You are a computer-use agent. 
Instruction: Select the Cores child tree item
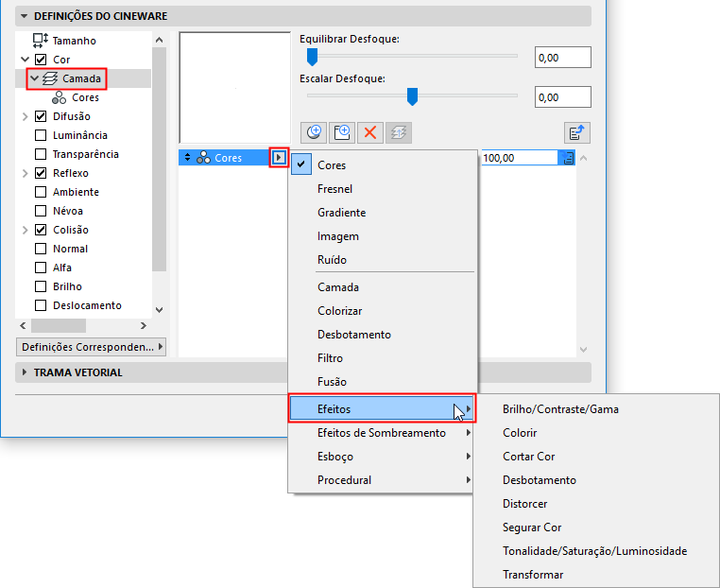click(x=85, y=97)
